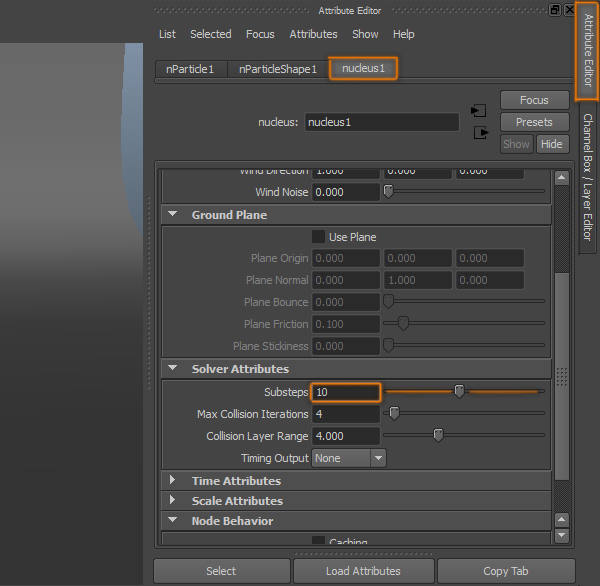This screenshot has height=586, width=600.
Task: Click the go to input connection icon
Action: tap(478, 110)
